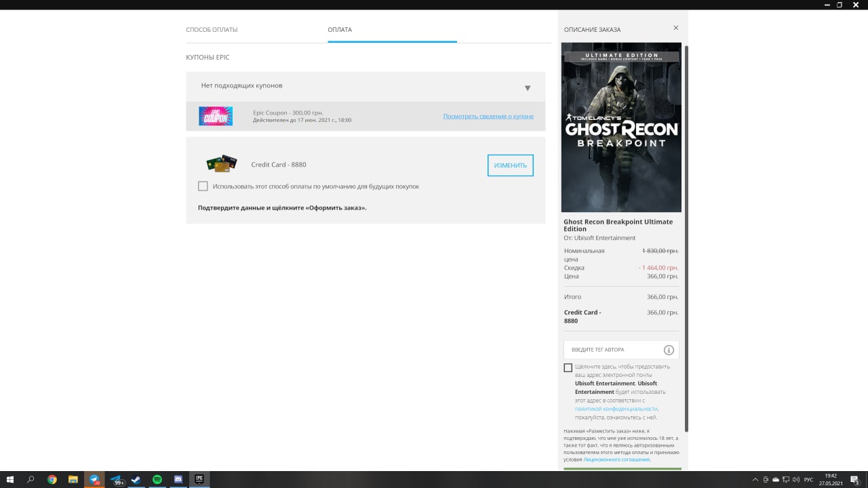Click 'От: Ubisoft Entertainment' text

(599, 238)
